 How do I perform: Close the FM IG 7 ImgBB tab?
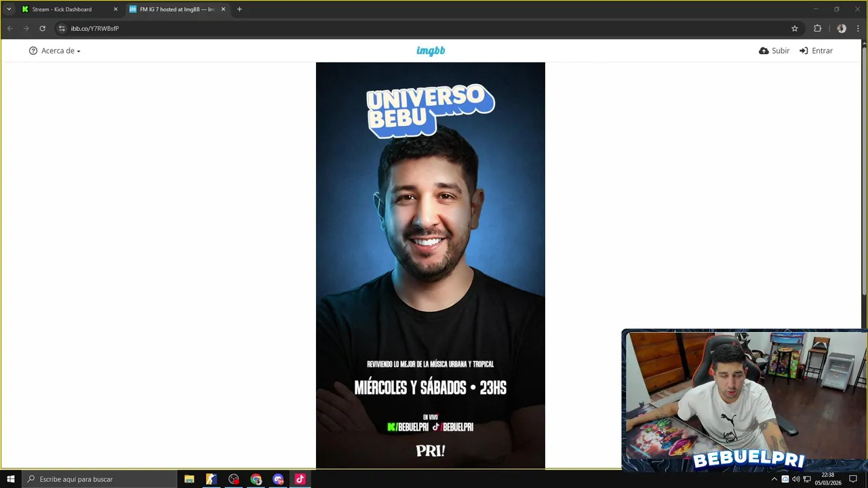223,9
